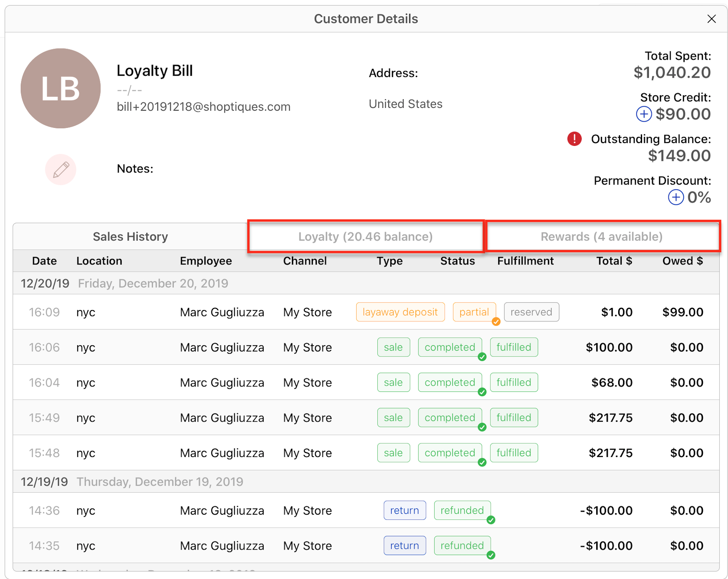Click the partial status badge

pos(474,312)
